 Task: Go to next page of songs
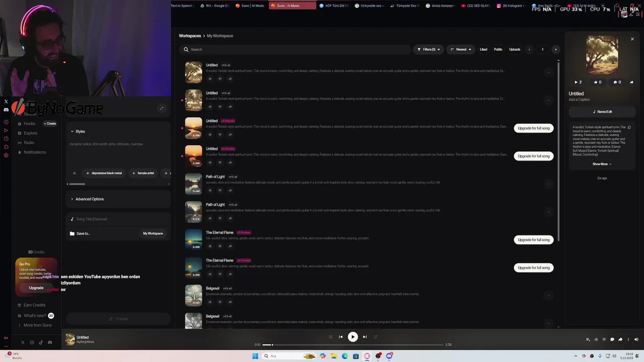click(555, 49)
